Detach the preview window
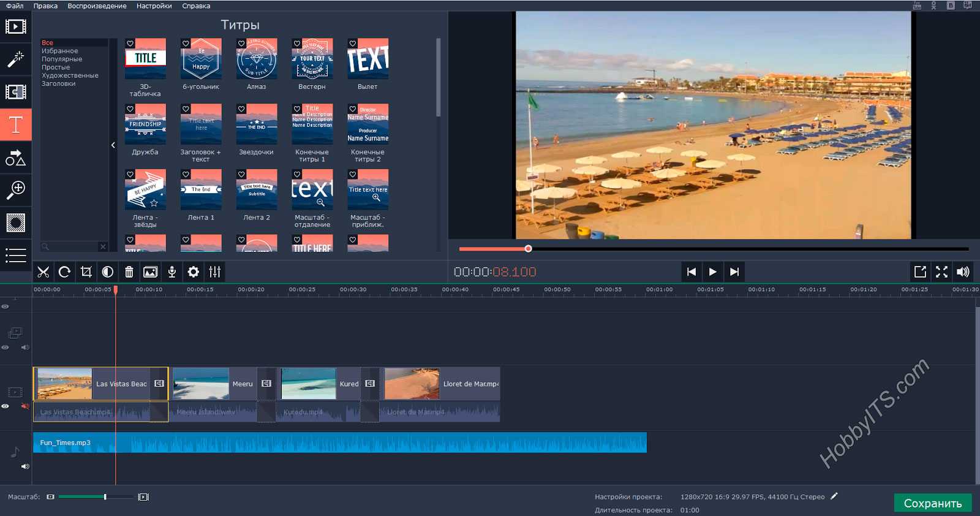Image resolution: width=980 pixels, height=516 pixels. (920, 271)
